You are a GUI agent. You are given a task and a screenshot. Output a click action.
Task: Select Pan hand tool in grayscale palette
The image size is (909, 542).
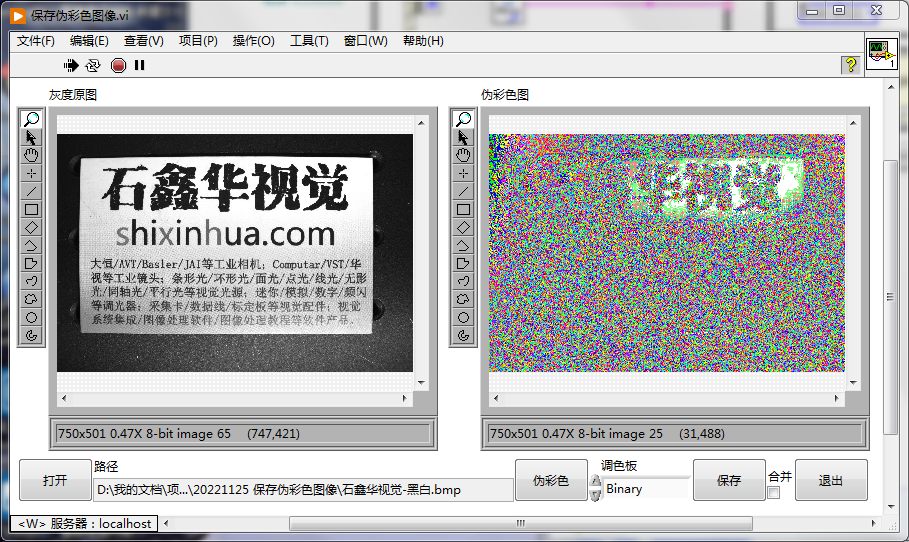[x=31, y=155]
